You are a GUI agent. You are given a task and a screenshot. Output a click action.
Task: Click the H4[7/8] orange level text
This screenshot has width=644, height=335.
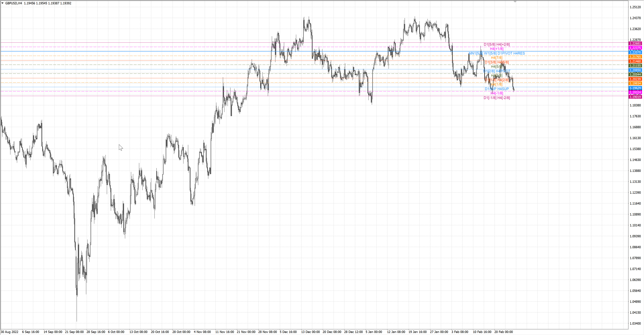[496, 58]
